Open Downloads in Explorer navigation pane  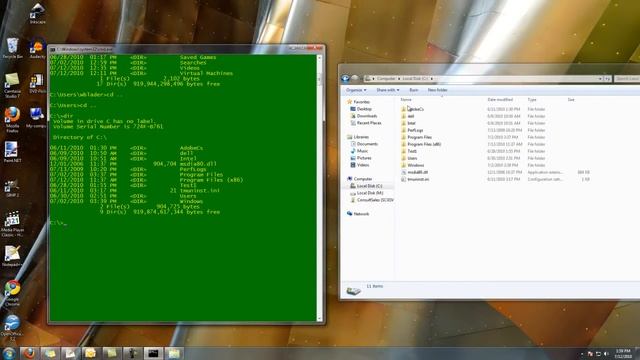pos(364,116)
